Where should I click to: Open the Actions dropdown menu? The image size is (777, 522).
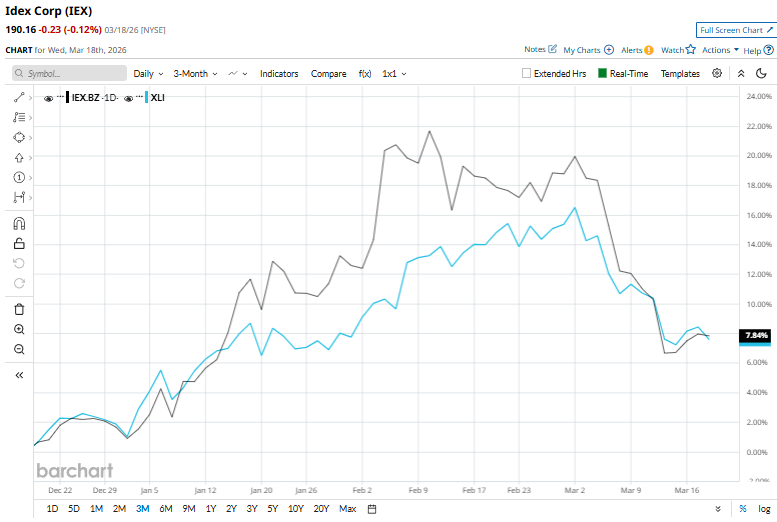tap(720, 49)
